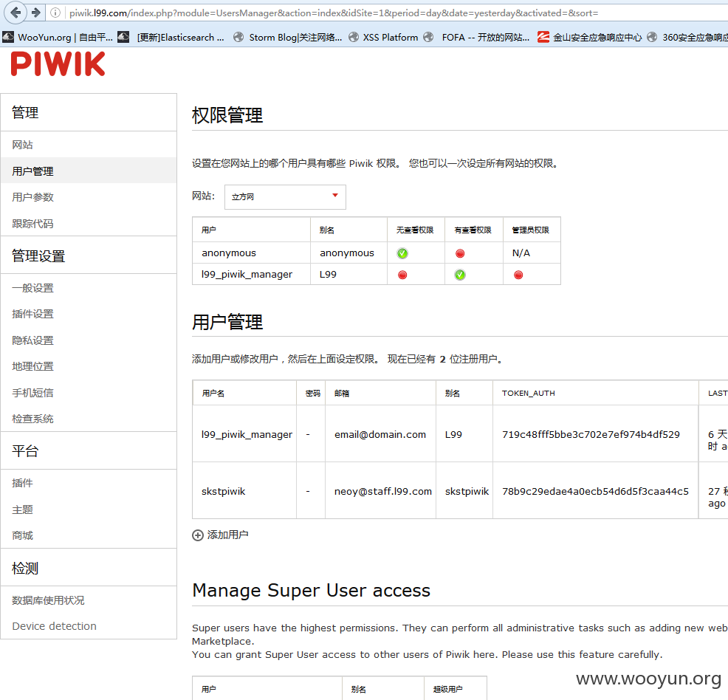Click 超级用户 column header
Screen dimensions: 728x700
(447, 690)
